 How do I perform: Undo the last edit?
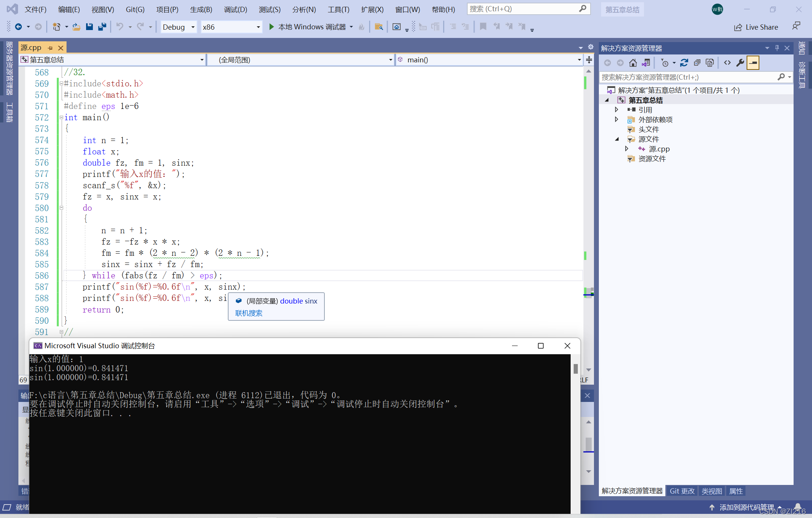120,27
